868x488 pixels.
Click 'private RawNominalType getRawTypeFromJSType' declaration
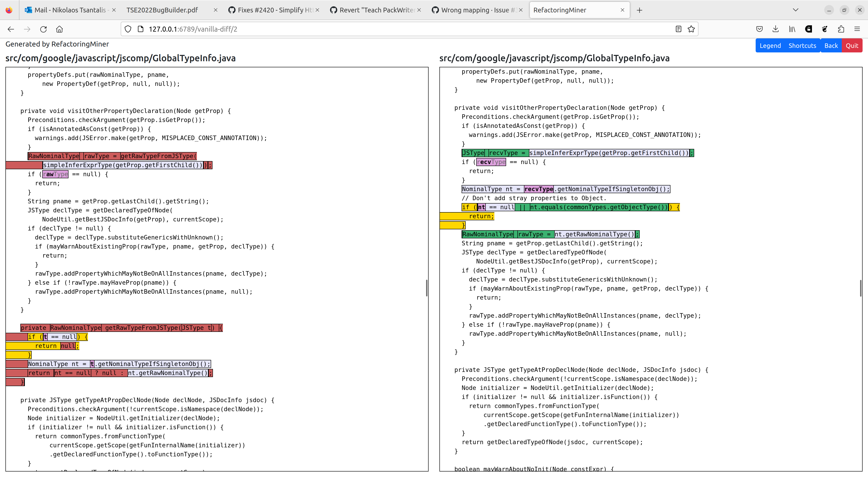click(x=121, y=328)
